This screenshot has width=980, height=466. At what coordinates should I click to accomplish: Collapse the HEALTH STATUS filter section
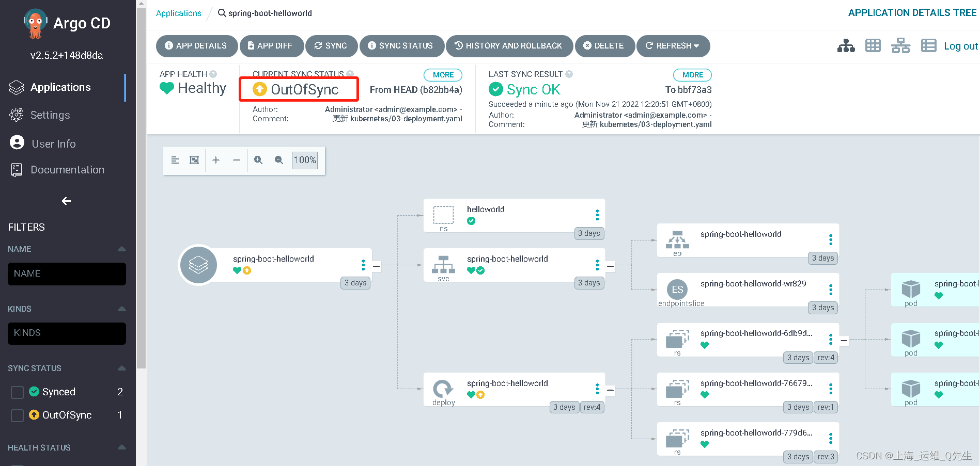pyautogui.click(x=122, y=447)
